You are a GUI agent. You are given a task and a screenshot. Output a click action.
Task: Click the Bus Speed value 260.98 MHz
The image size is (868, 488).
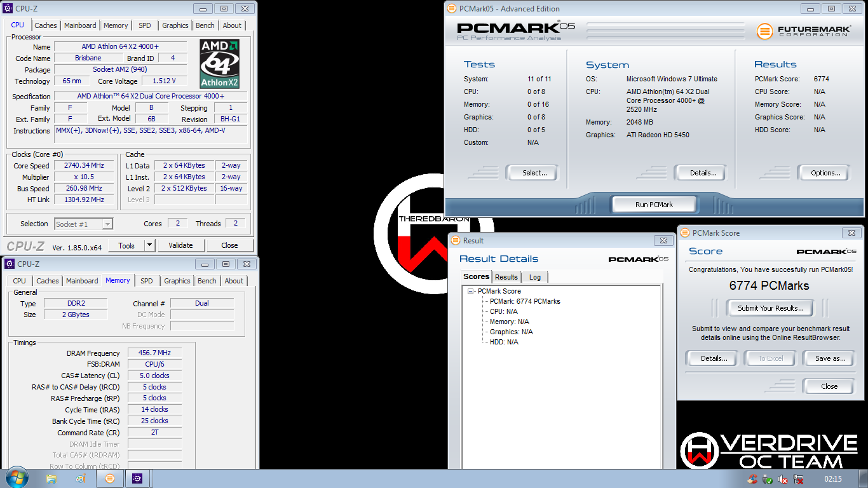84,188
